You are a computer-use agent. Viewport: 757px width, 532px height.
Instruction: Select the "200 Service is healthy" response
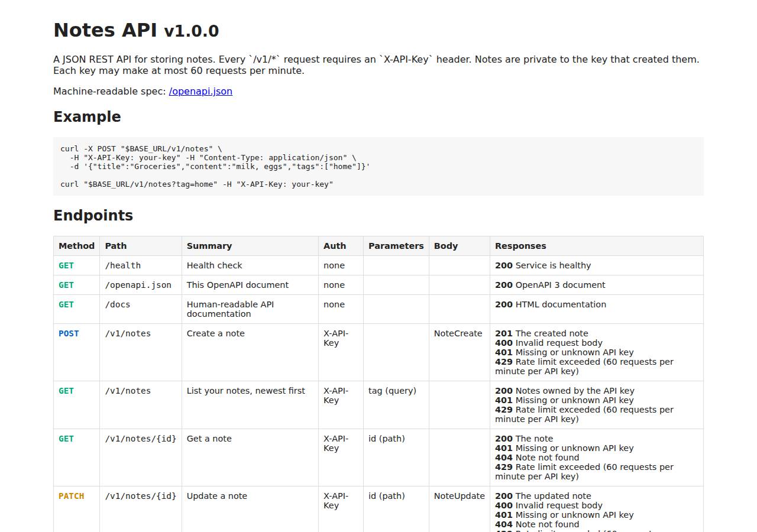[x=543, y=265]
